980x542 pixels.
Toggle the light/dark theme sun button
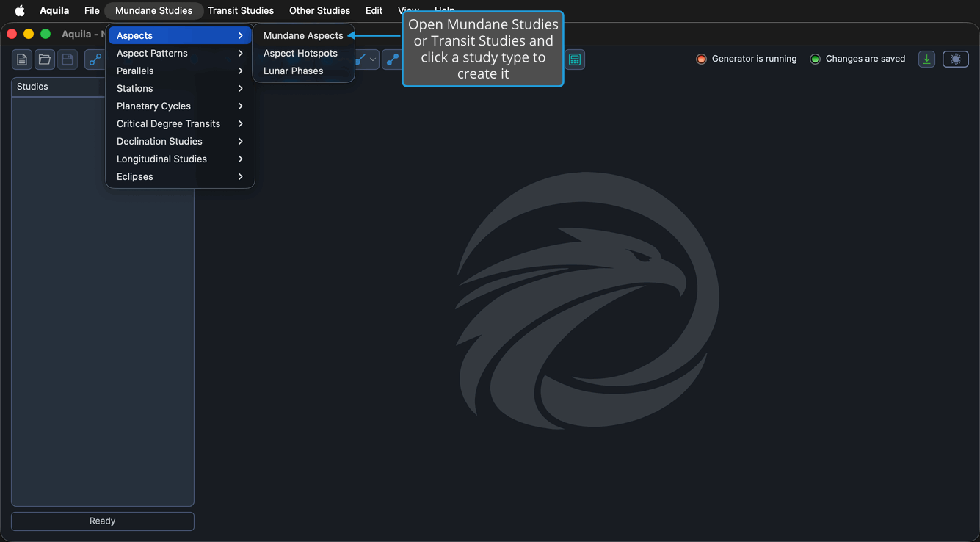pyautogui.click(x=956, y=59)
